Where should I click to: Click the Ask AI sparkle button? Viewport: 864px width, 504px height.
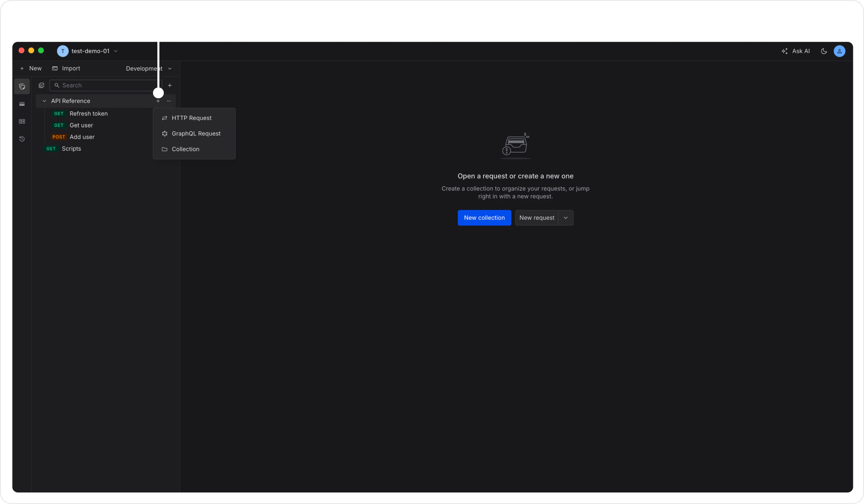pyautogui.click(x=796, y=51)
